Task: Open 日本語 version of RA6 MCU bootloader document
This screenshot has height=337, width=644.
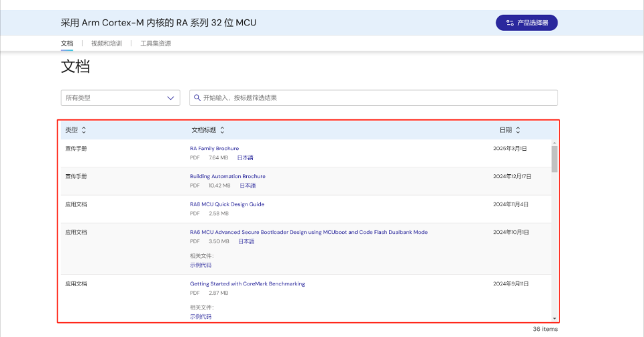Action: click(x=246, y=241)
